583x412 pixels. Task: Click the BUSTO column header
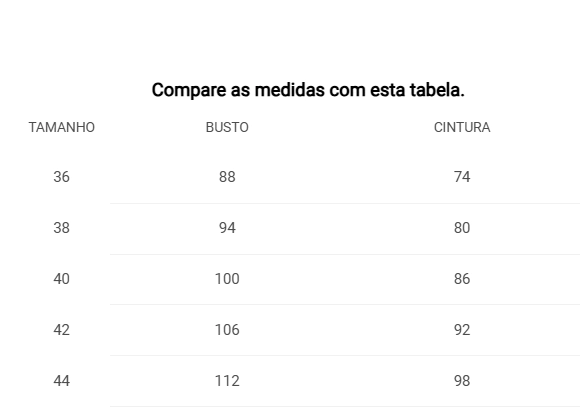pyautogui.click(x=227, y=128)
